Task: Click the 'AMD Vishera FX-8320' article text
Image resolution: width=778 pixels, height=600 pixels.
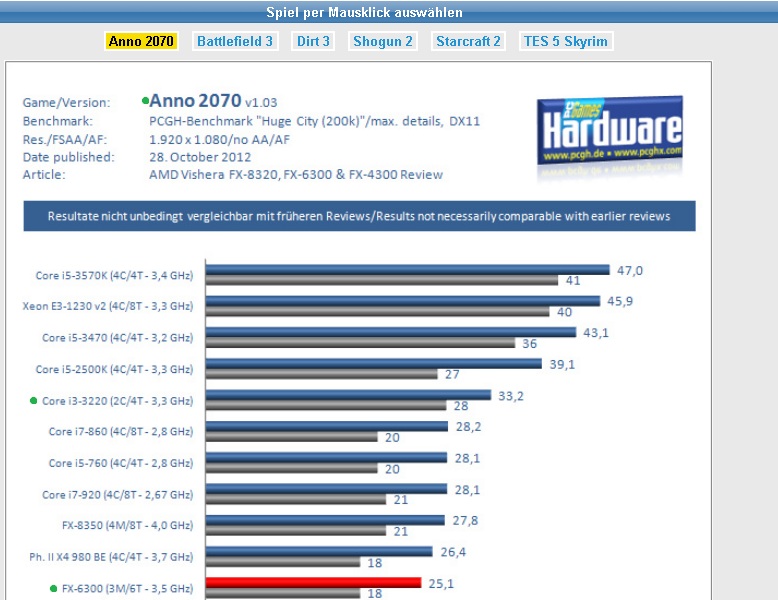Action: 296,175
